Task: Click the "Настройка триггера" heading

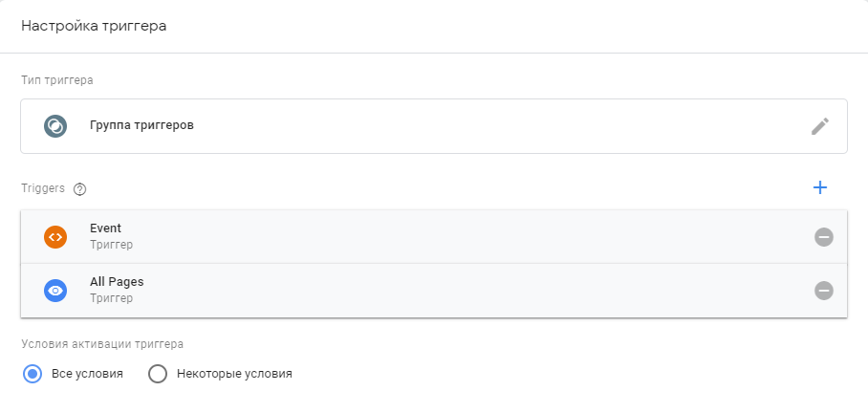Action: tap(94, 26)
